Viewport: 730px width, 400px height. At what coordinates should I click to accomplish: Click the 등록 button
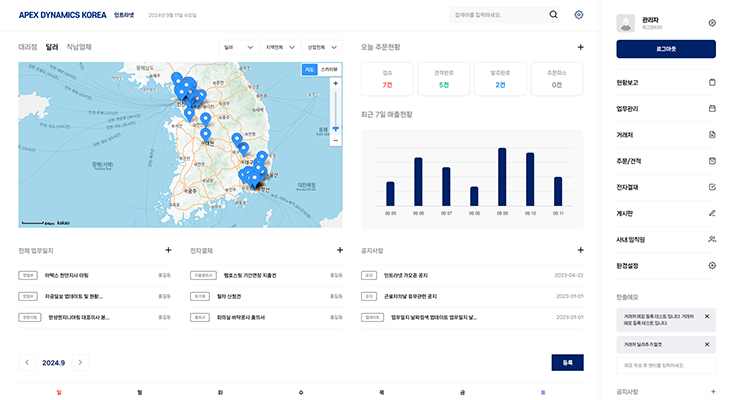click(567, 362)
